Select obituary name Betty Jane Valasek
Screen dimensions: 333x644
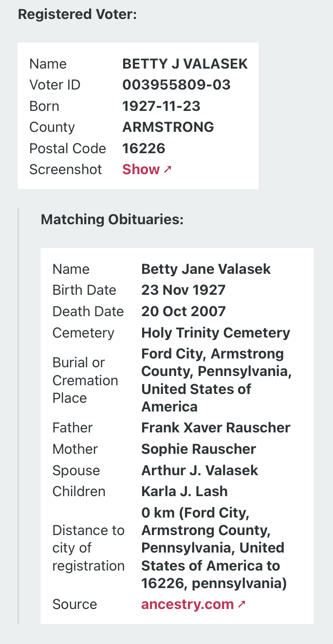(206, 269)
